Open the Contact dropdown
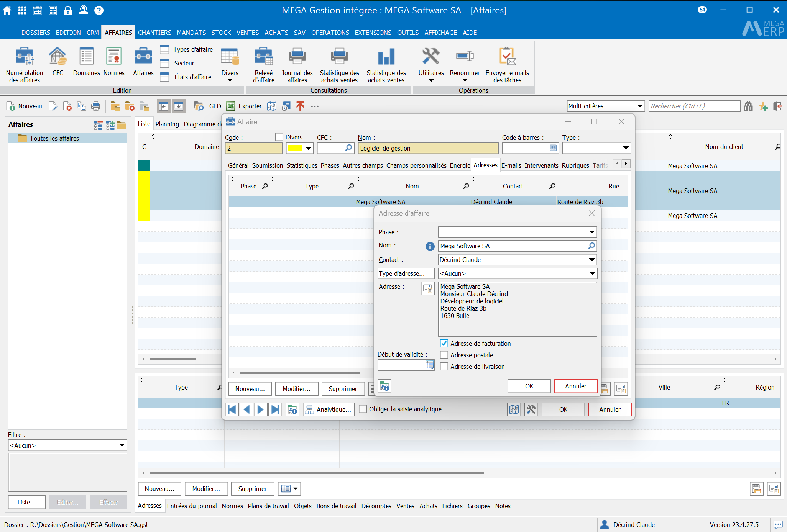The width and height of the screenshot is (787, 532). 592,260
